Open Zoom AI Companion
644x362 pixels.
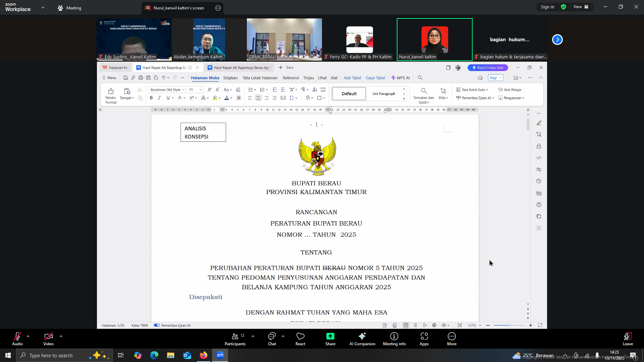362,337
